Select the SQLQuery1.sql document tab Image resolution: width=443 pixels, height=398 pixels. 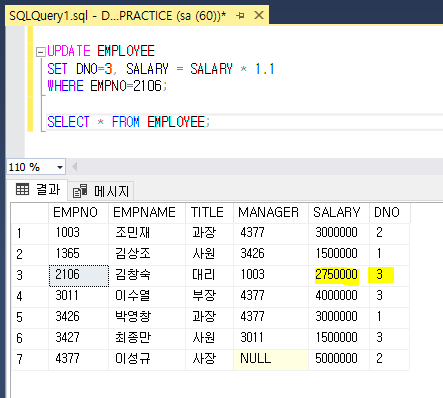point(137,16)
